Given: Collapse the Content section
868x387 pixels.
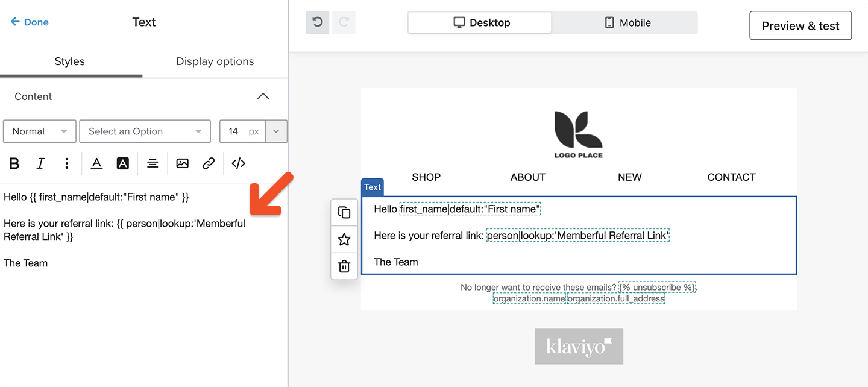Looking at the screenshot, I should [263, 96].
